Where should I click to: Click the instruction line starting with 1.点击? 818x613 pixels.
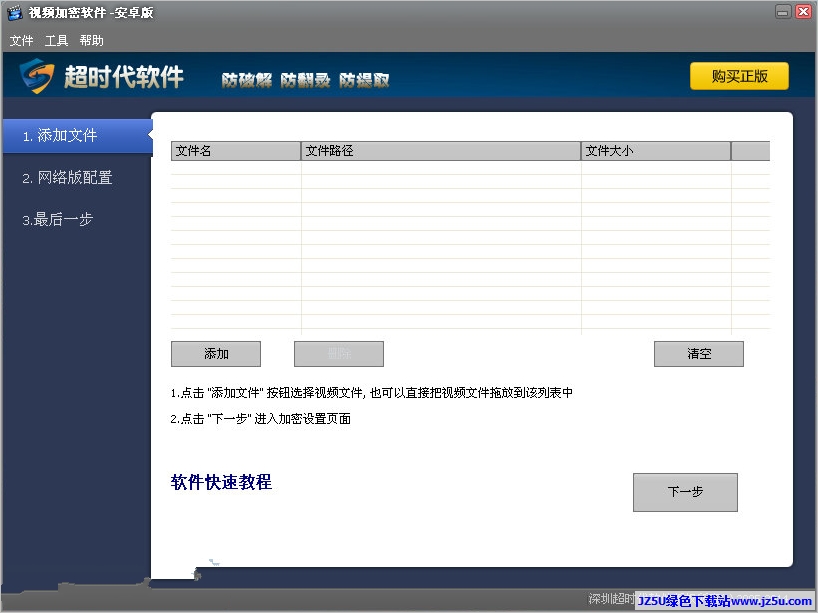point(371,393)
